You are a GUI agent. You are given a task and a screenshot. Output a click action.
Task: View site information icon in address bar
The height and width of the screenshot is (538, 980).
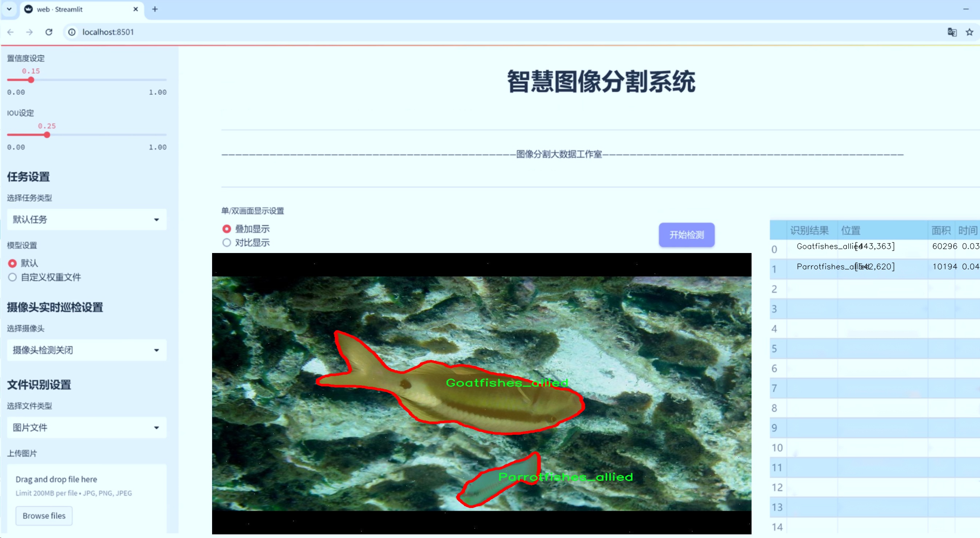[72, 32]
